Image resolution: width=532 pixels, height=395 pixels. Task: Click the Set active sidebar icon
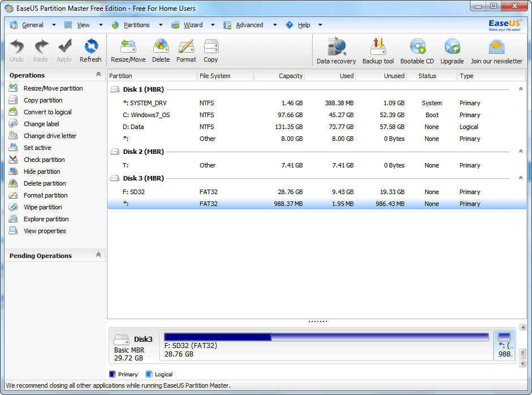(x=13, y=147)
